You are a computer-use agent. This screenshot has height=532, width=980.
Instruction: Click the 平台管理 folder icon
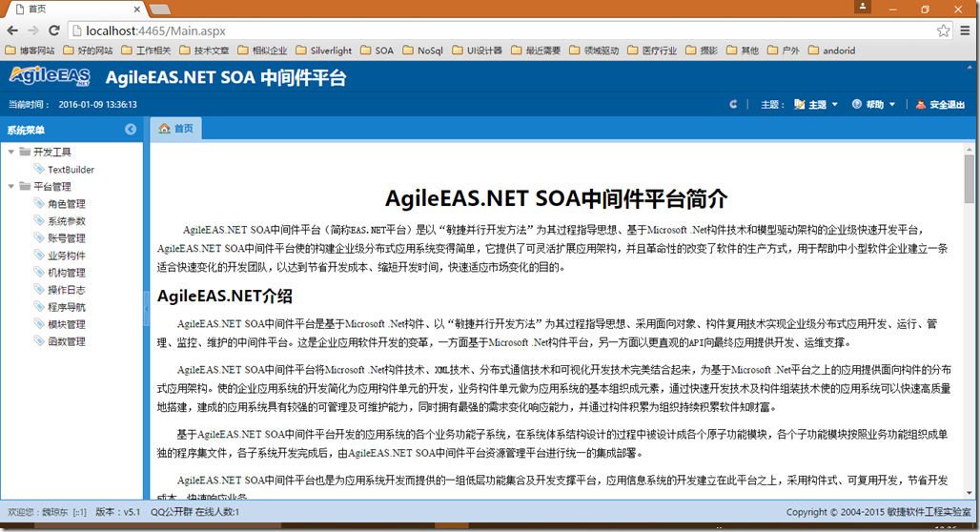pos(25,186)
